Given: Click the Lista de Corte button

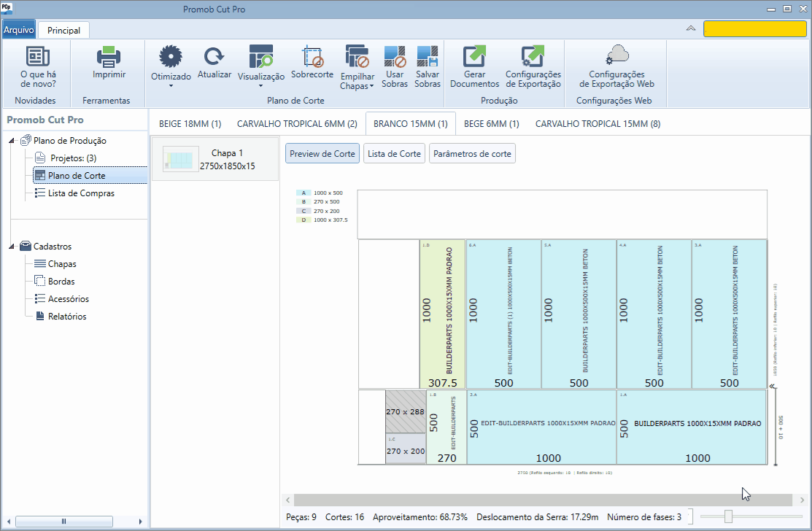Looking at the screenshot, I should point(394,154).
